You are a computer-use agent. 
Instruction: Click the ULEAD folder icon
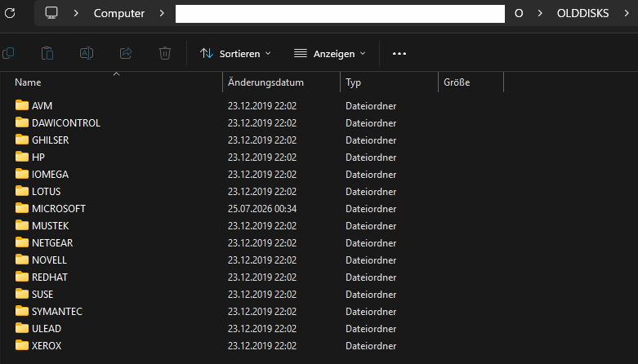pos(22,328)
